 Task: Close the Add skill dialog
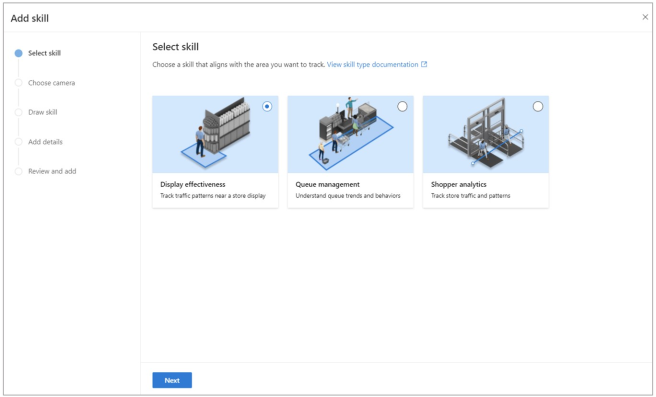click(645, 17)
